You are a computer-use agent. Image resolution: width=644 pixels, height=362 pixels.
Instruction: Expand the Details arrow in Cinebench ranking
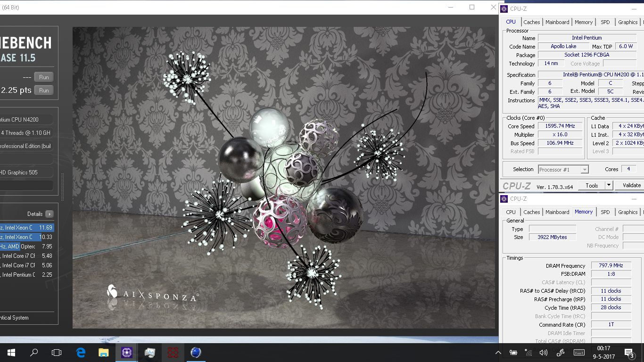click(49, 214)
